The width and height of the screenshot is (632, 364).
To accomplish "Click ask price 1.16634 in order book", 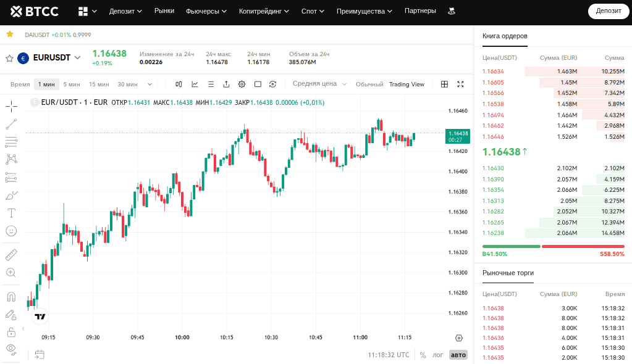I will tap(493, 72).
